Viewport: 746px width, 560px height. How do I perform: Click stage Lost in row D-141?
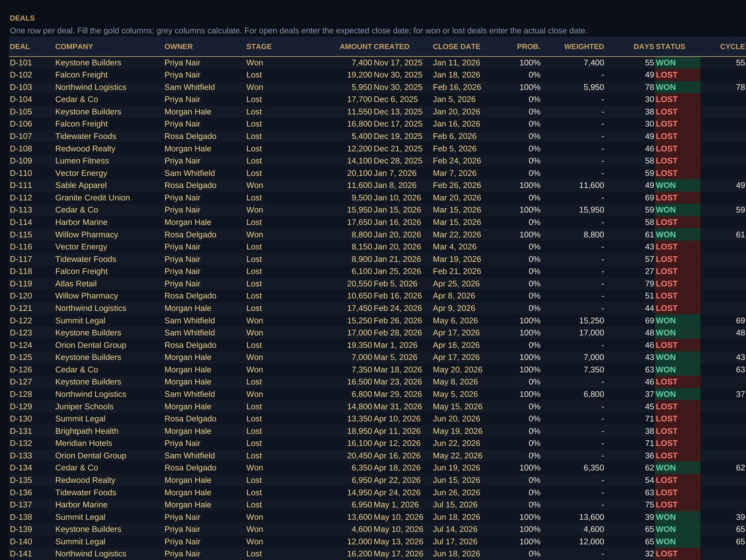254,554
